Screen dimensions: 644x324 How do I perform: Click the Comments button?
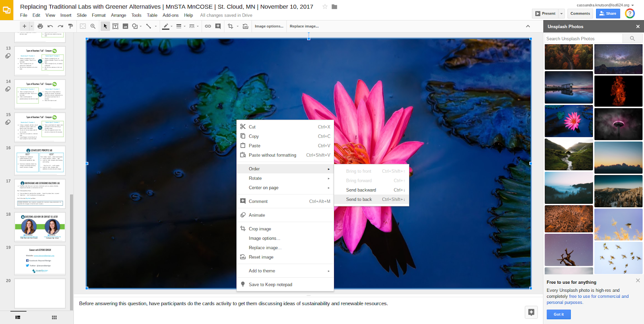580,13
